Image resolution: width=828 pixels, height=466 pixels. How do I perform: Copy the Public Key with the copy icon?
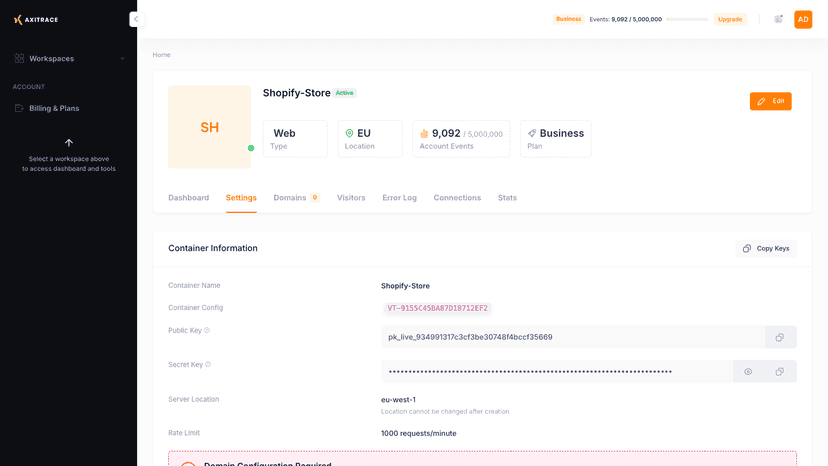pos(780,337)
